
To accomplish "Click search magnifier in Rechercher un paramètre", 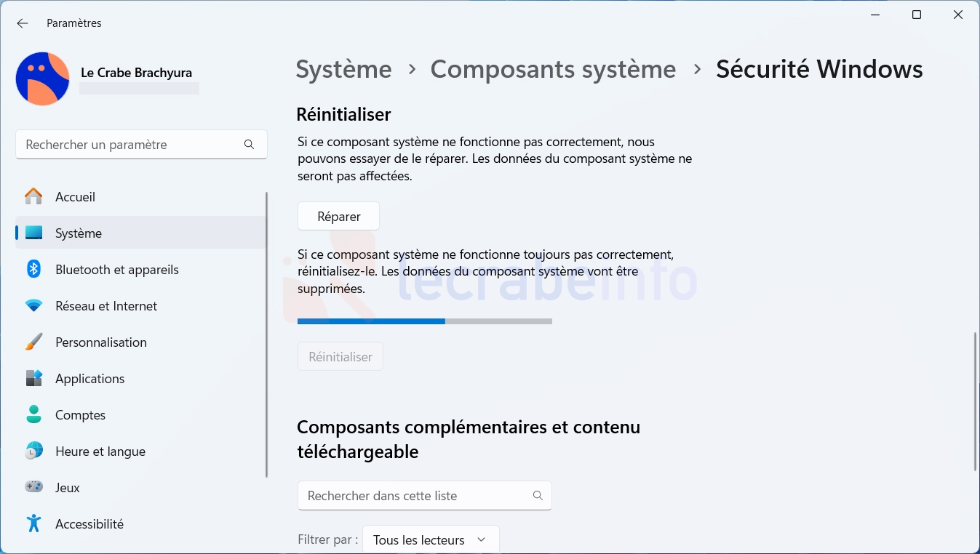I will tap(249, 145).
